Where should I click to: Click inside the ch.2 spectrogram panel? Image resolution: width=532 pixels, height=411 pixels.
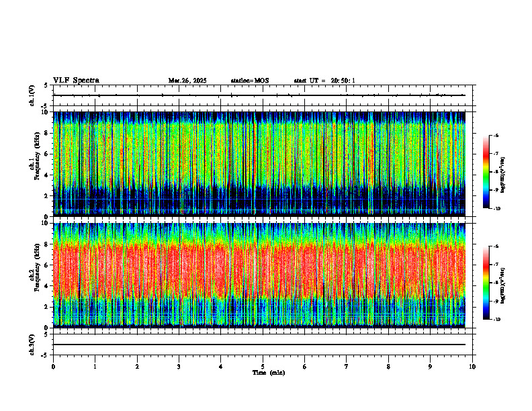click(259, 275)
